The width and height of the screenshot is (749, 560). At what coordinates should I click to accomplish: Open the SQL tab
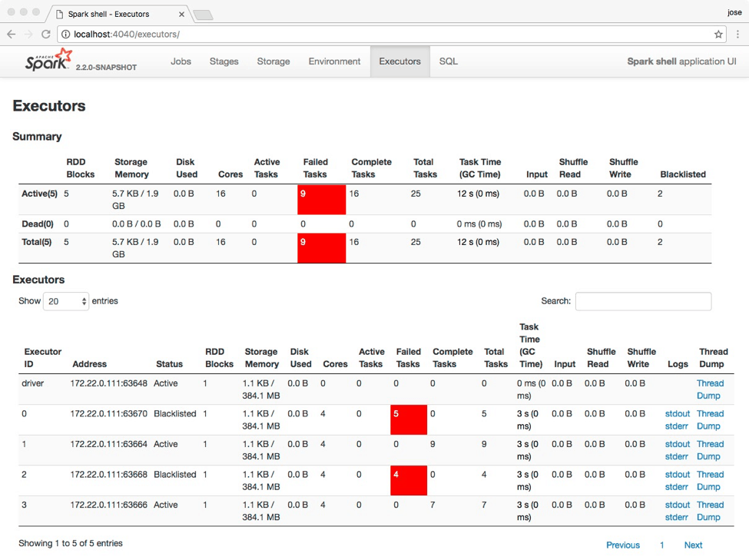point(448,61)
